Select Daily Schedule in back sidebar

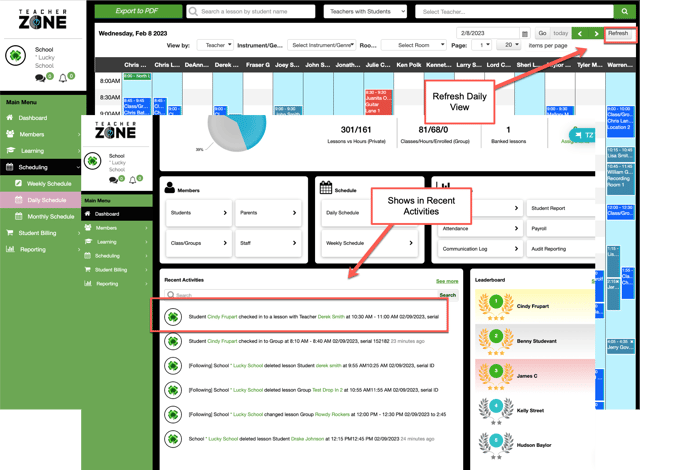[x=40, y=200]
